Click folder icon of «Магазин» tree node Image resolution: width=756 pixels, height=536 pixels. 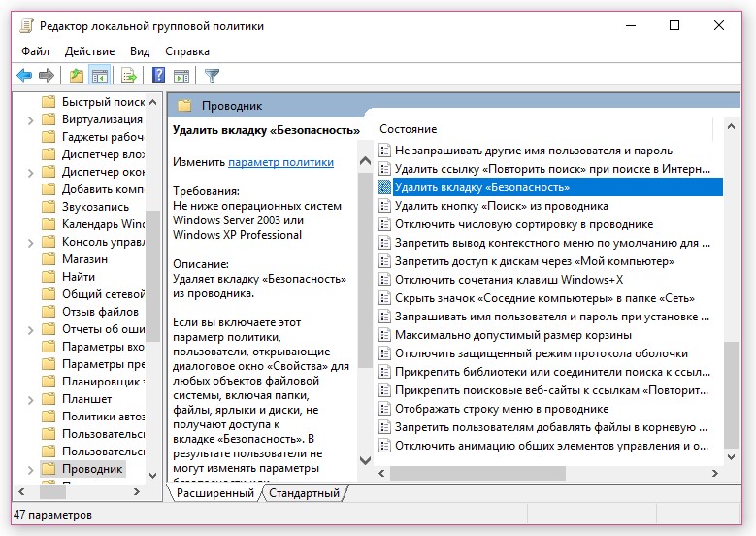click(x=49, y=259)
